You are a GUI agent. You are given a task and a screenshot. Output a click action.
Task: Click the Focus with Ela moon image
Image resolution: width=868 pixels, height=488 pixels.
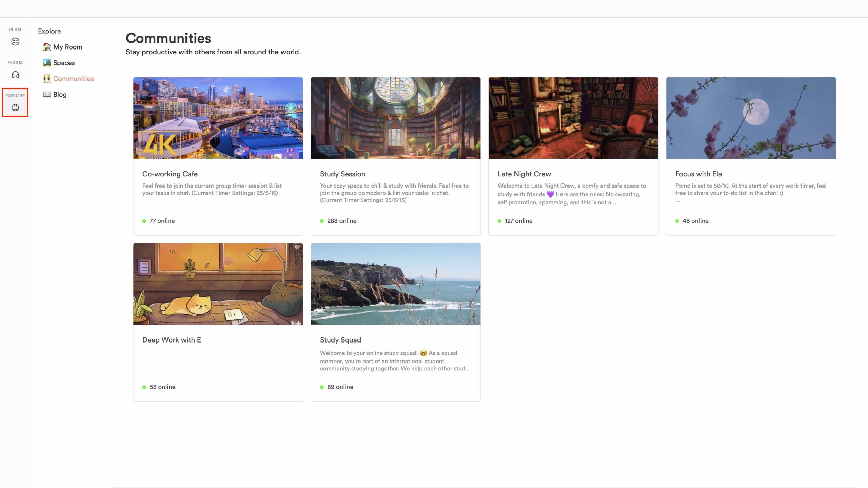click(751, 118)
